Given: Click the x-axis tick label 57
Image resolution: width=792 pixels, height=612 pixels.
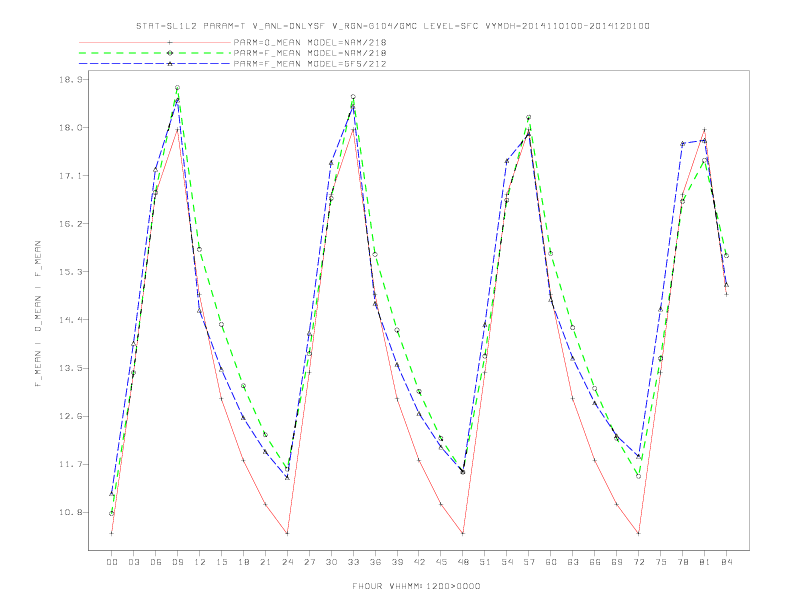Looking at the screenshot, I should click(529, 562).
